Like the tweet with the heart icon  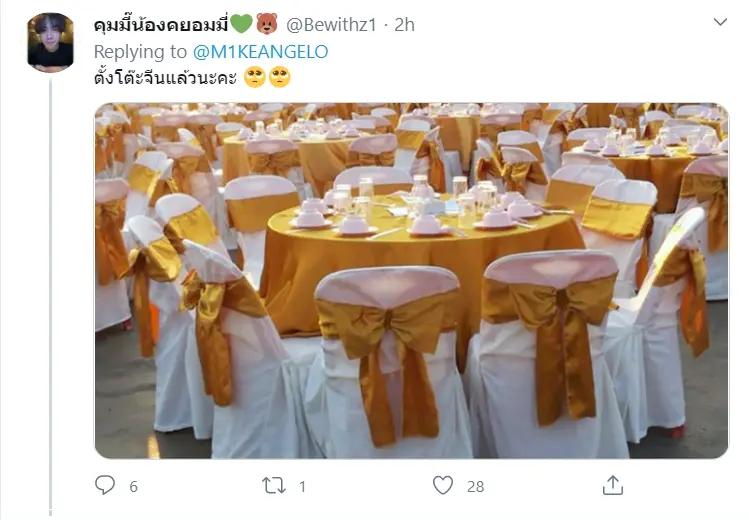(443, 485)
